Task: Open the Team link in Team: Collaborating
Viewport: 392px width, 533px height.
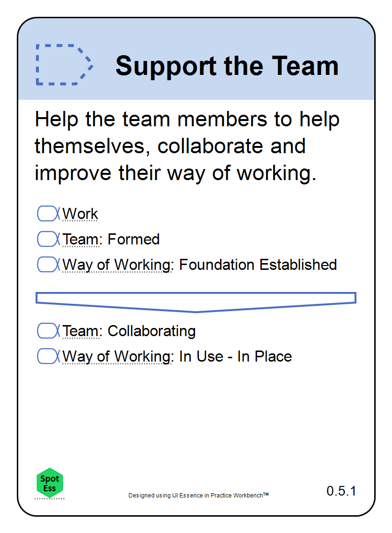Action: coord(82,331)
